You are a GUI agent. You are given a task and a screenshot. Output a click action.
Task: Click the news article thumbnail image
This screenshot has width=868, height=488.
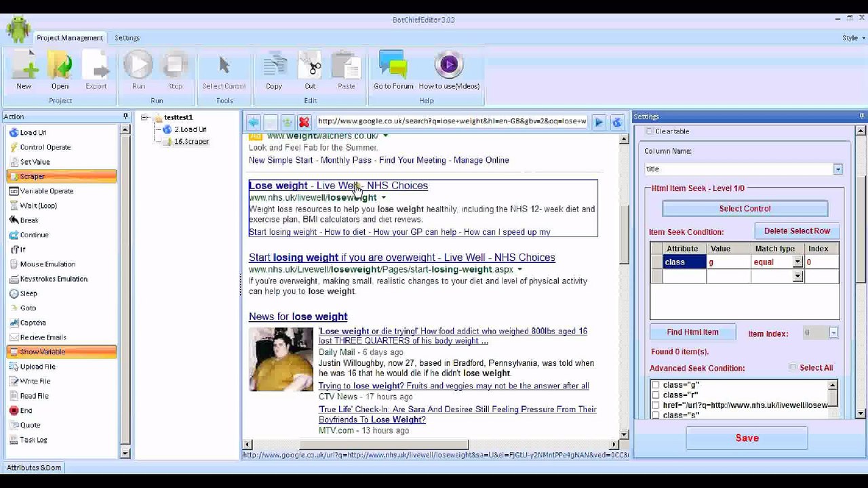pyautogui.click(x=281, y=359)
